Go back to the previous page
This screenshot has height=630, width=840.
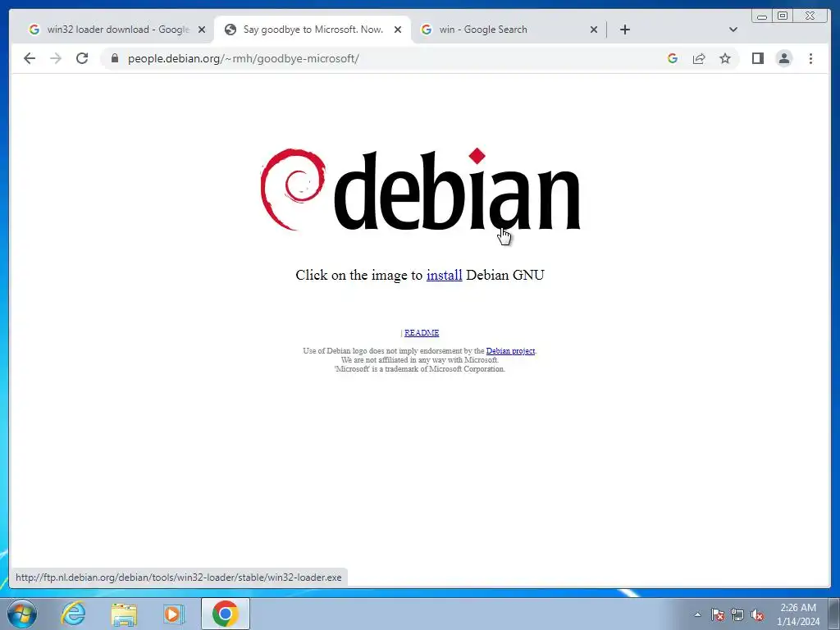coord(30,58)
